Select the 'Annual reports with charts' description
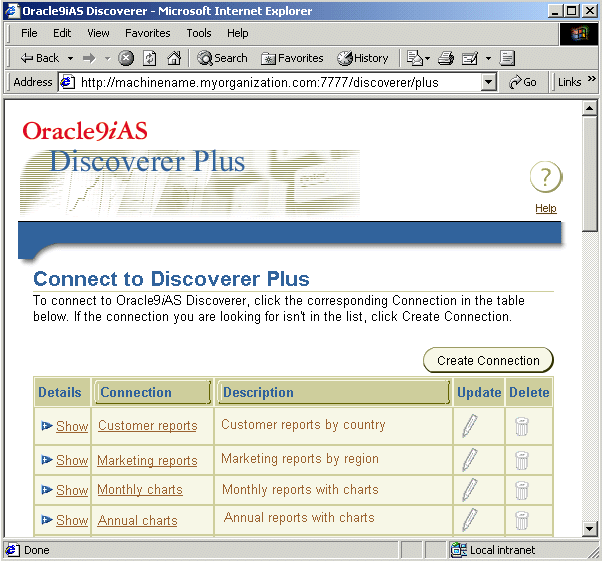Screen dimensions: 602x561 point(299,518)
